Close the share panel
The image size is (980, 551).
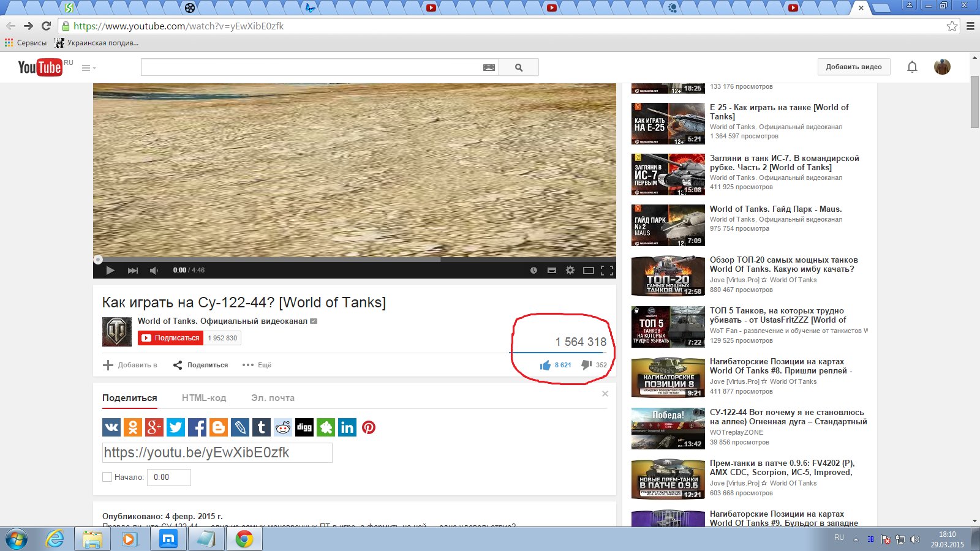[x=605, y=394]
